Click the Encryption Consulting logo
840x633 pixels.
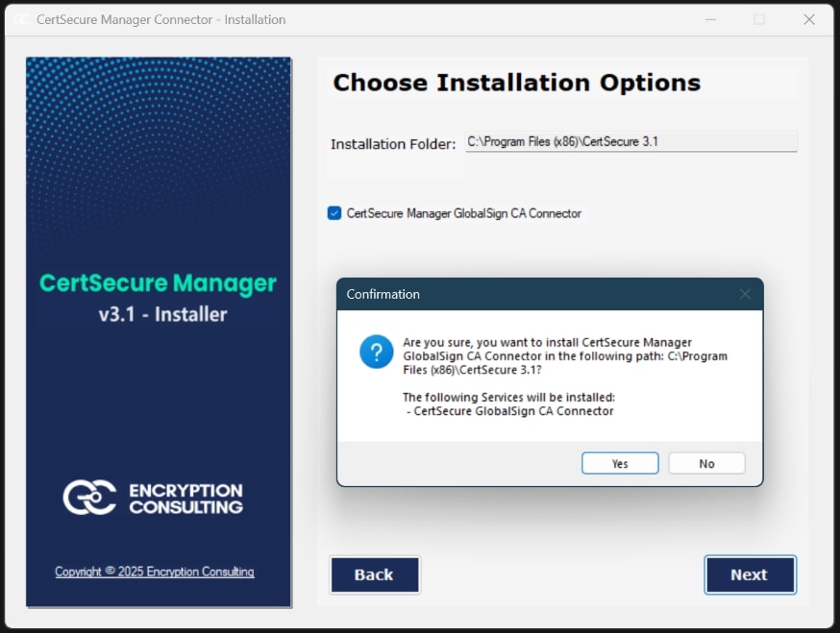coord(153,498)
